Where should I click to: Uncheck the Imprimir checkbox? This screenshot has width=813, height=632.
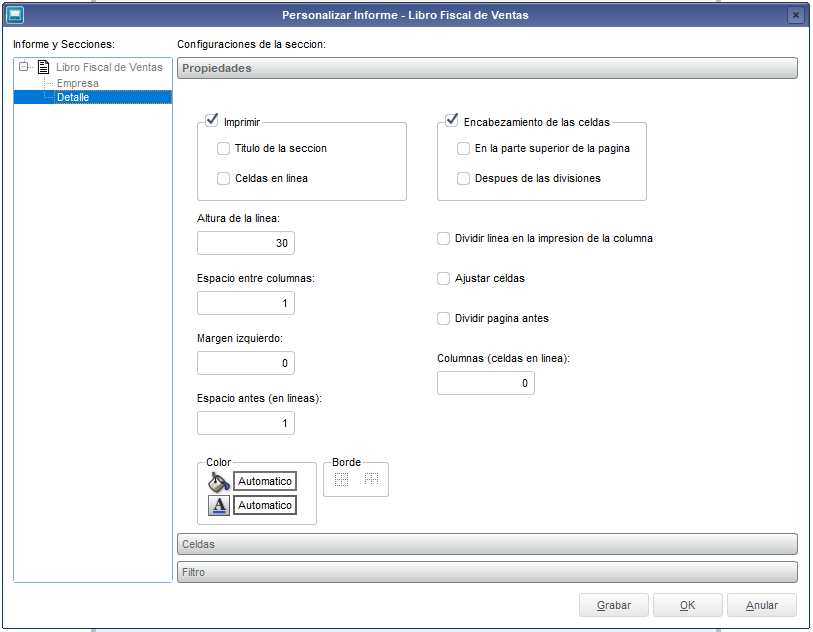[x=212, y=120]
